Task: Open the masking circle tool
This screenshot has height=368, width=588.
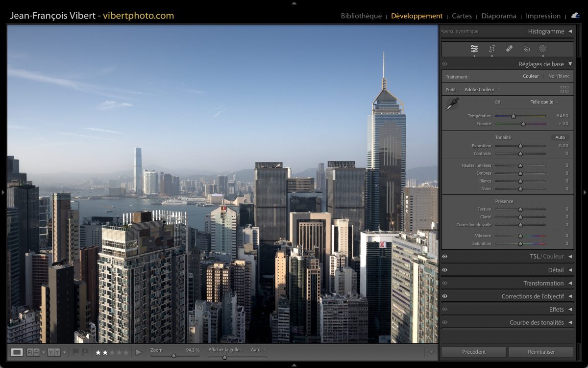Action: [543, 49]
